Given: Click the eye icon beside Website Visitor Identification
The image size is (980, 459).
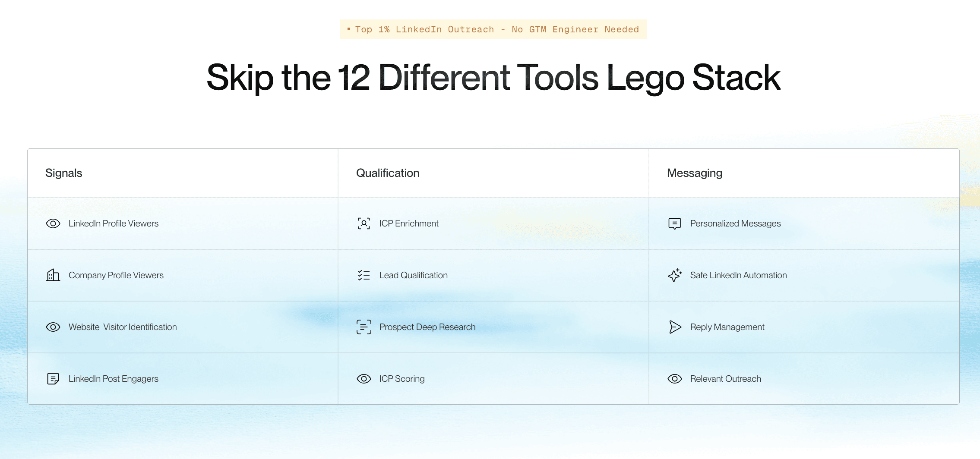Looking at the screenshot, I should click(53, 327).
